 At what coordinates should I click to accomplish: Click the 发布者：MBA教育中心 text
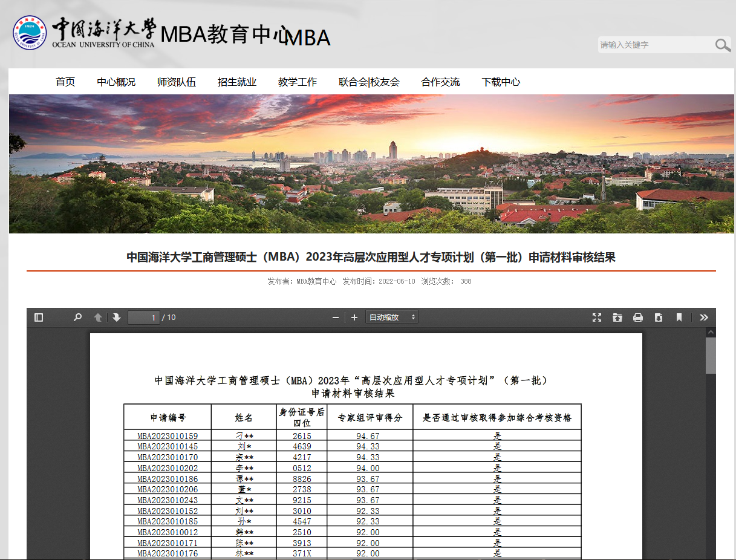pyautogui.click(x=302, y=282)
